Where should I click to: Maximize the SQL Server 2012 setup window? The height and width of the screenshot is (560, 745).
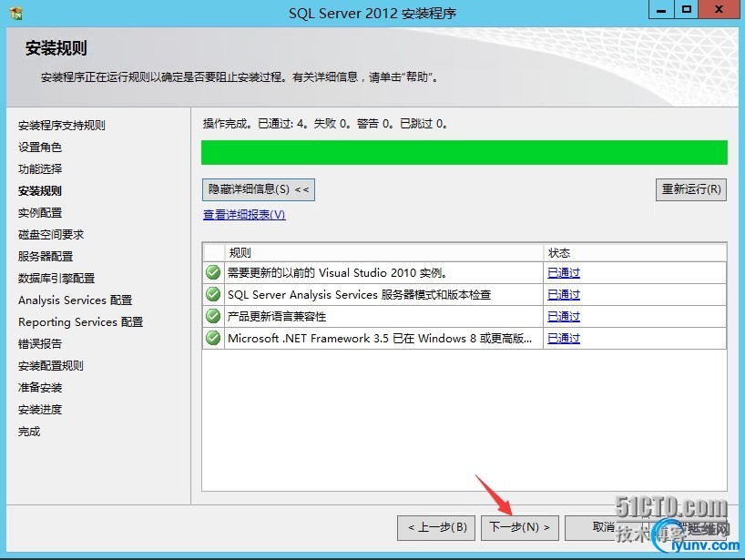tap(687, 10)
